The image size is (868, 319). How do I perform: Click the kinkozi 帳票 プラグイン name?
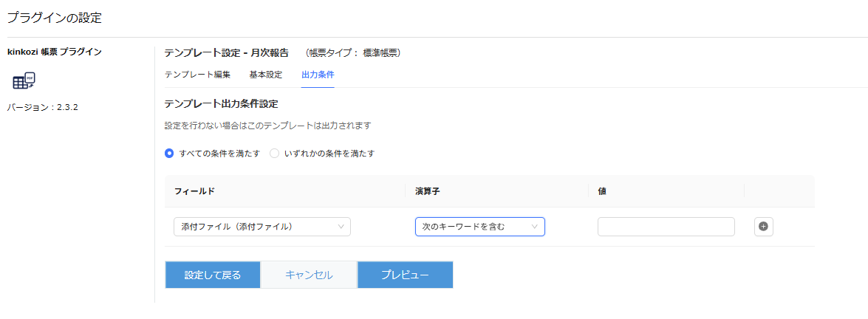pyautogui.click(x=54, y=52)
